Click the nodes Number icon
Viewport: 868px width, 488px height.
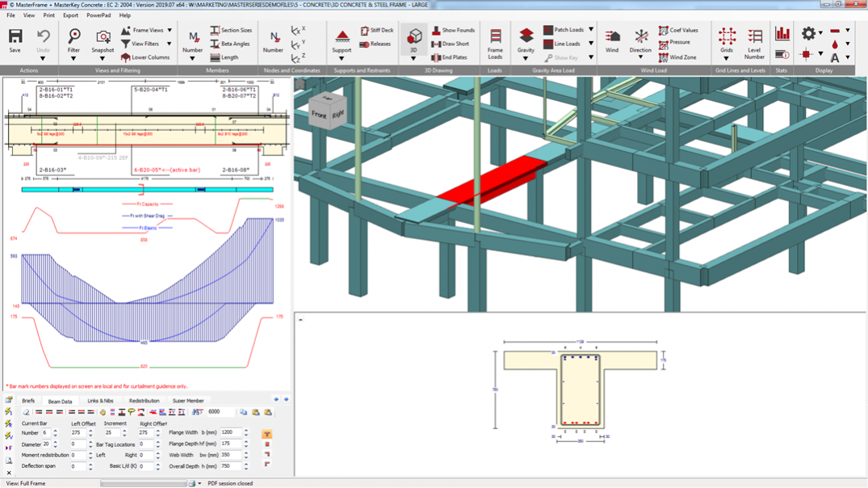pyautogui.click(x=274, y=36)
